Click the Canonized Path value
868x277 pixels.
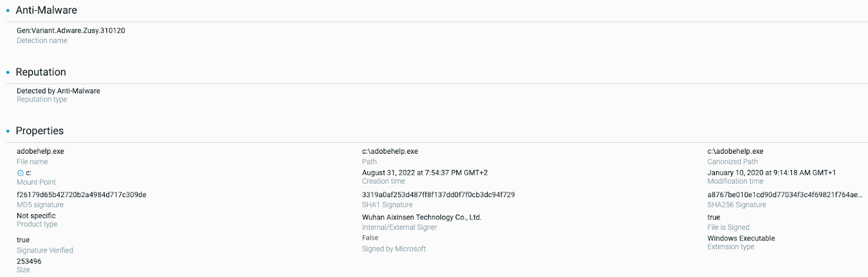click(x=735, y=151)
